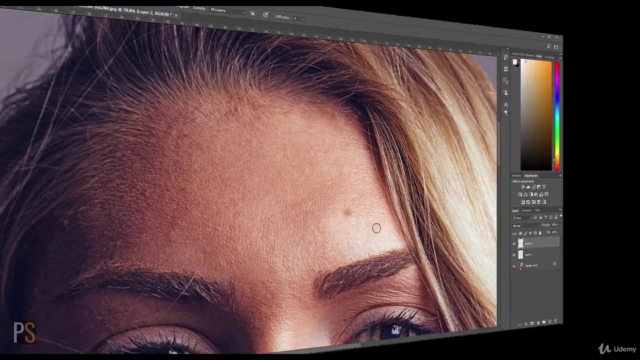Toggle lock transparent pixels
The width and height of the screenshot is (640, 360).
click(x=520, y=233)
